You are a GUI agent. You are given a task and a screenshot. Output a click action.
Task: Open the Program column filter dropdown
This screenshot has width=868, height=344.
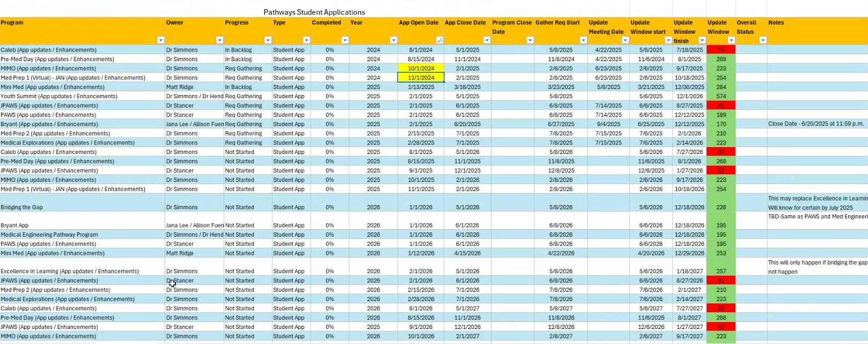click(160, 40)
